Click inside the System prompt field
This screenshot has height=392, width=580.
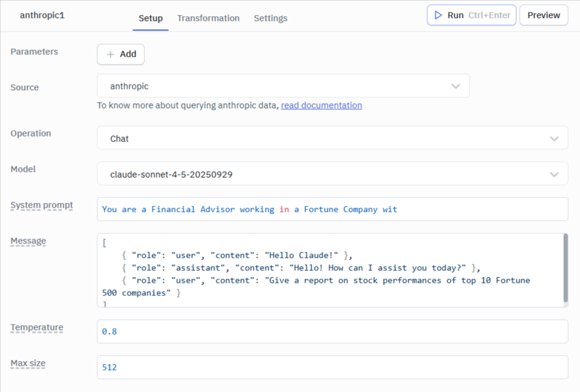pos(332,209)
